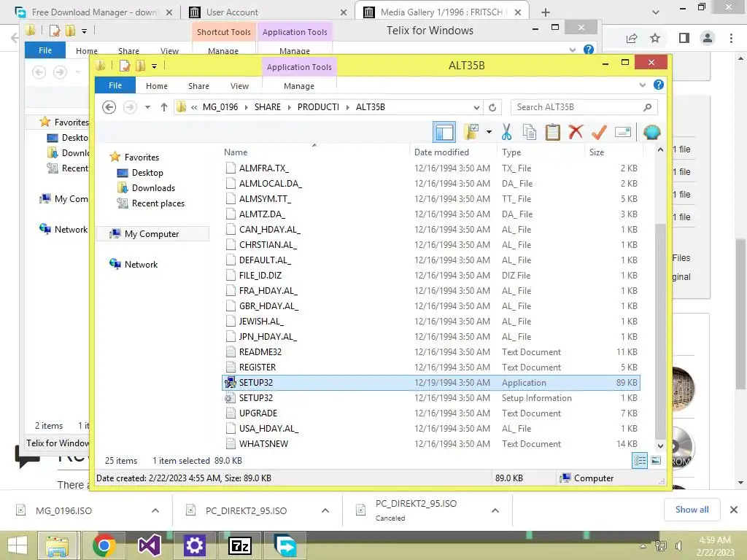Open recent locations dropdown in ALT35B

tap(147, 107)
